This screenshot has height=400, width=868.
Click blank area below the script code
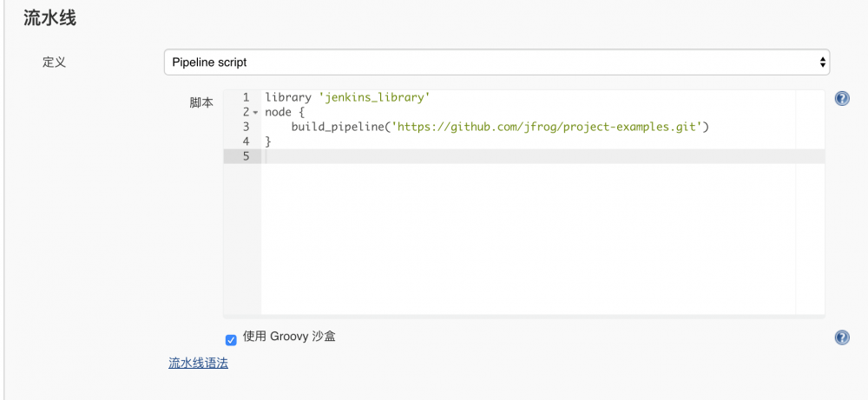[521, 243]
